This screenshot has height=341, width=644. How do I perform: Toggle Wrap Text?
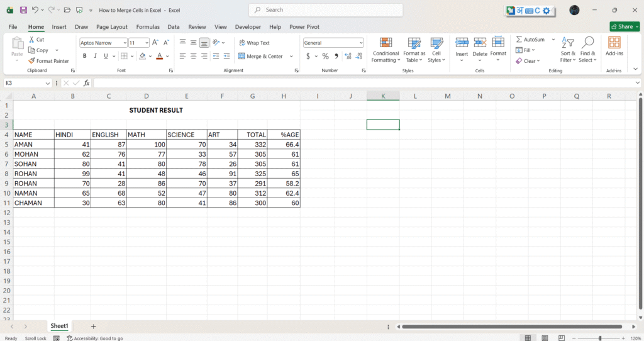pyautogui.click(x=254, y=43)
